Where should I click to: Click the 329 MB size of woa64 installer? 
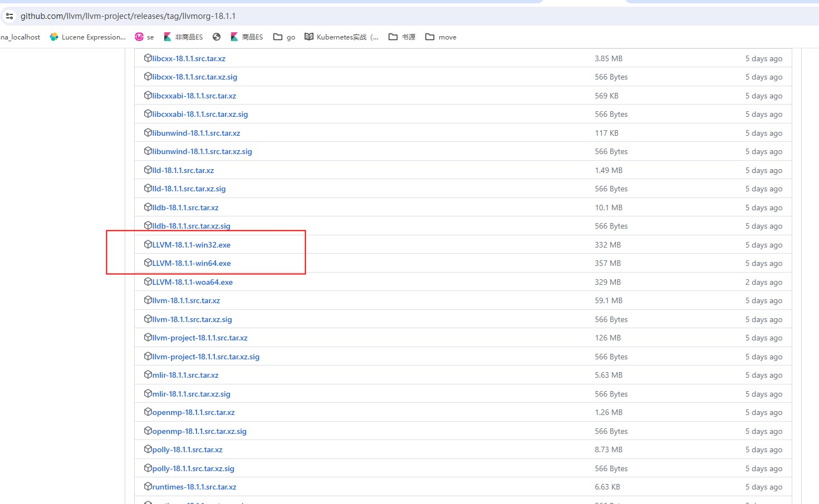coord(607,282)
